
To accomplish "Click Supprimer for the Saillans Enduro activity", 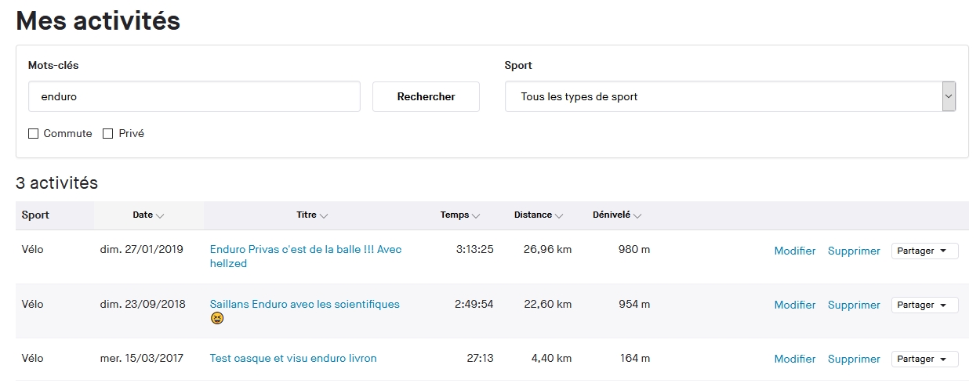I will pos(854,305).
